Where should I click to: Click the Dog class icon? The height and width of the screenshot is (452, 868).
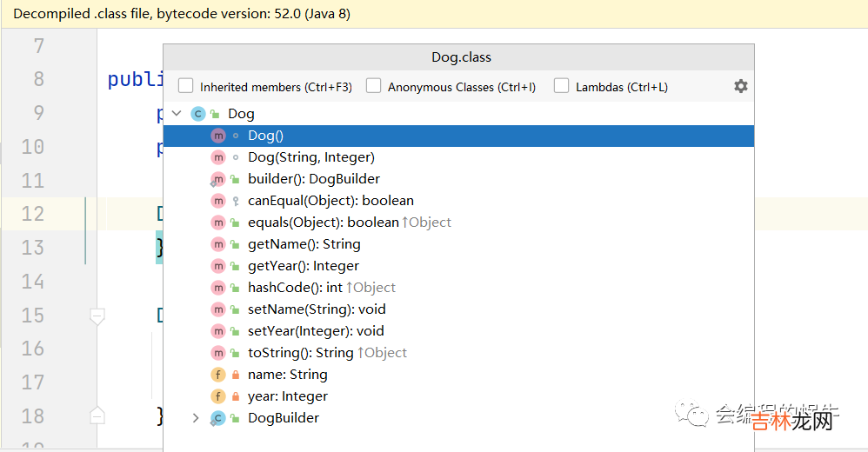coord(197,114)
